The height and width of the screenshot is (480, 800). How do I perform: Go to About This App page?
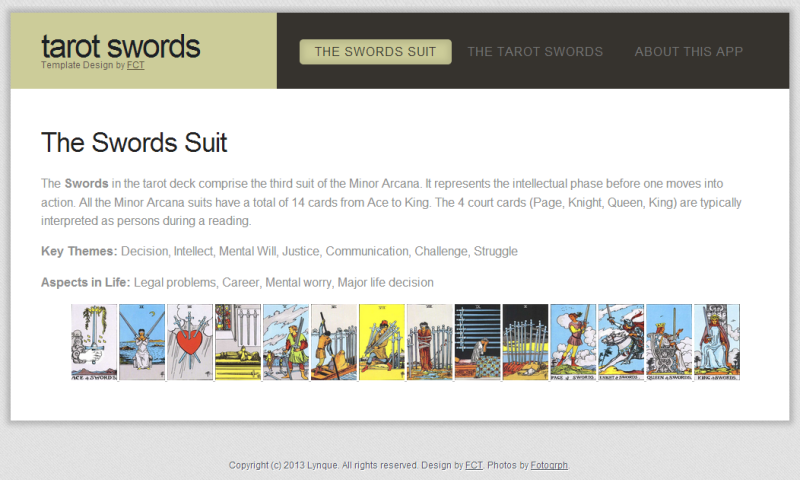point(688,52)
